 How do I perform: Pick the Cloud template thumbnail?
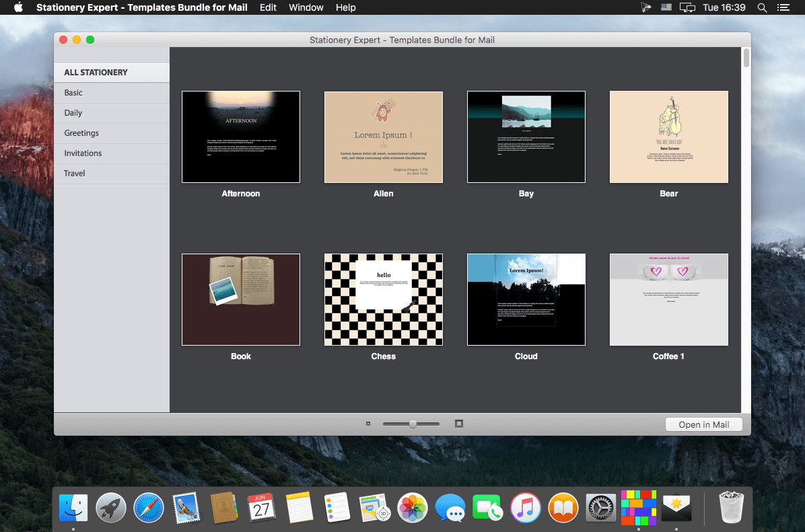(x=526, y=299)
